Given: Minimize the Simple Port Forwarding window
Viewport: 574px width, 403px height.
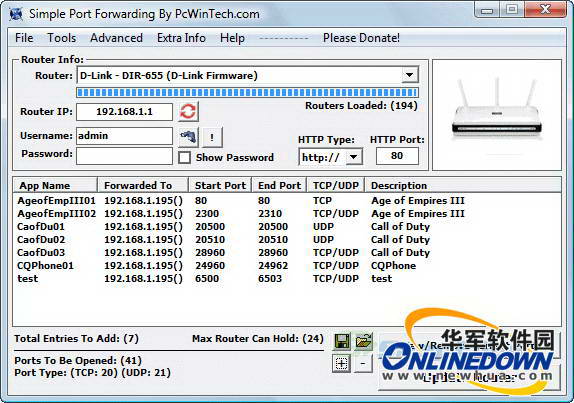Looking at the screenshot, I should click(487, 9).
